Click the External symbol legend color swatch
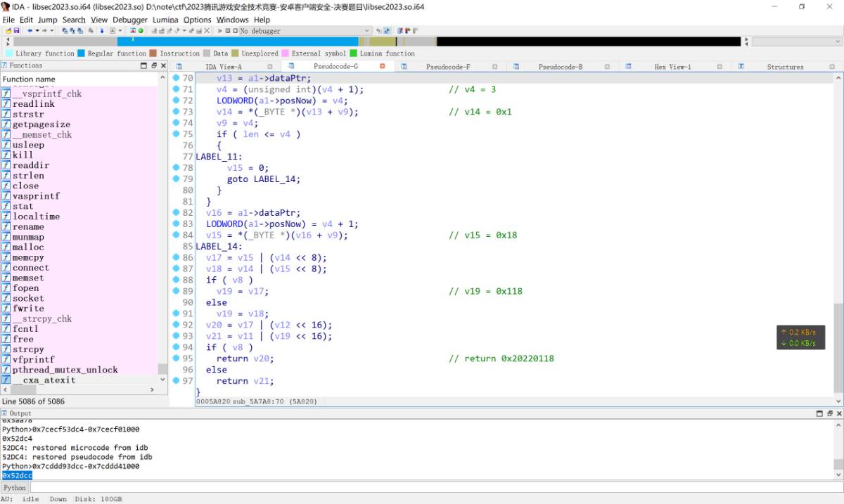Screen dimensions: 844x504 point(285,53)
